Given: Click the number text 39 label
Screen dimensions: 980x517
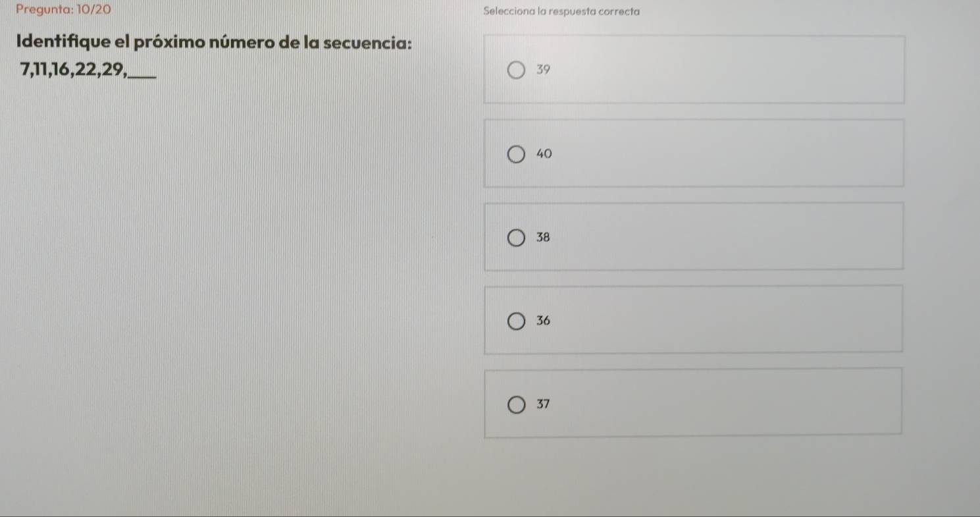Looking at the screenshot, I should 542,70.
